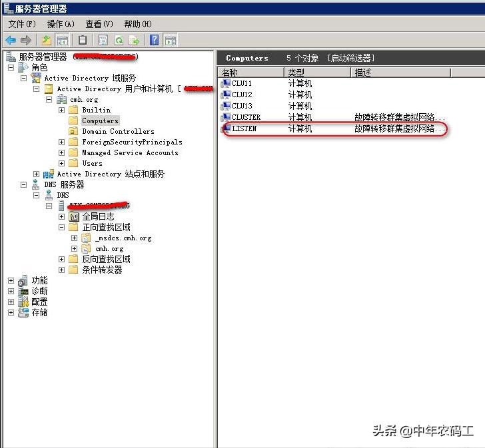Toggle the action pane toolbar icon
485x448 pixels.
tap(171, 40)
